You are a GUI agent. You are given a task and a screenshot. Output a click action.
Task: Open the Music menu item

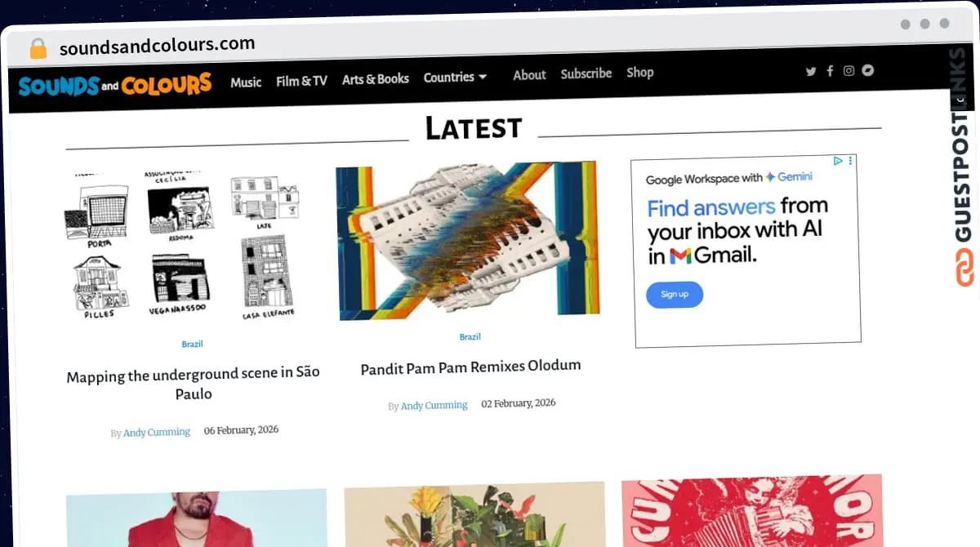pyautogui.click(x=246, y=82)
